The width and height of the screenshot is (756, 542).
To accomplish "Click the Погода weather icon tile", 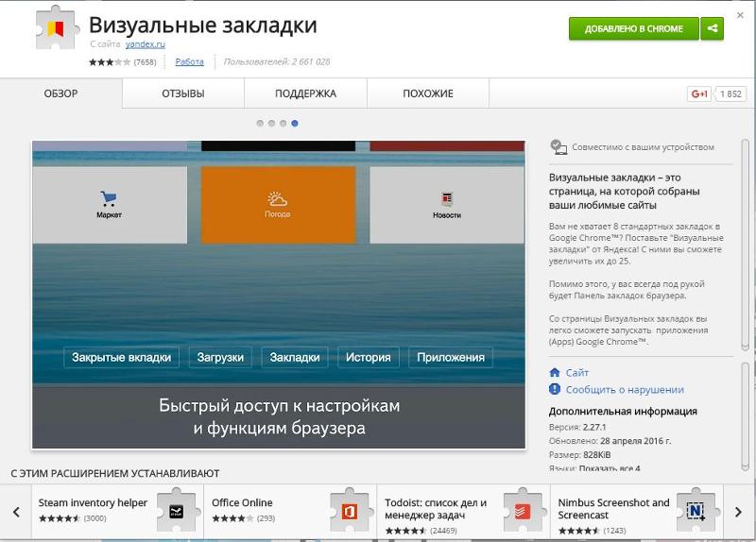I will (278, 205).
